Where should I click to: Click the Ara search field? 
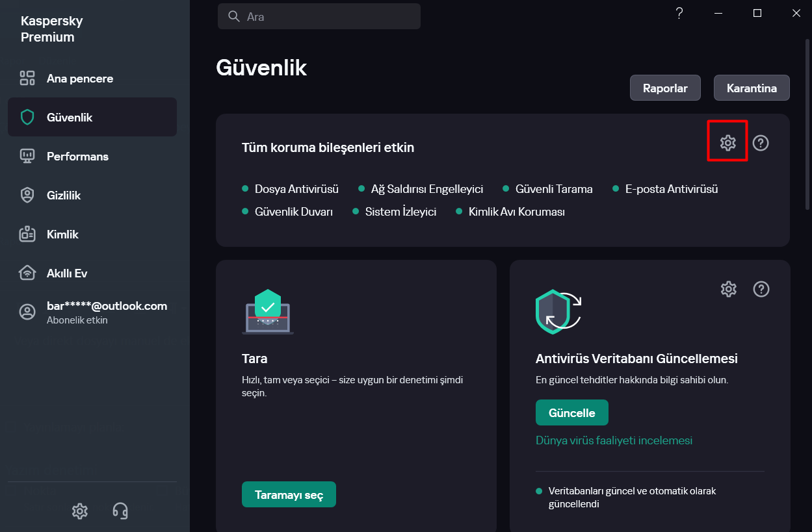pyautogui.click(x=319, y=16)
